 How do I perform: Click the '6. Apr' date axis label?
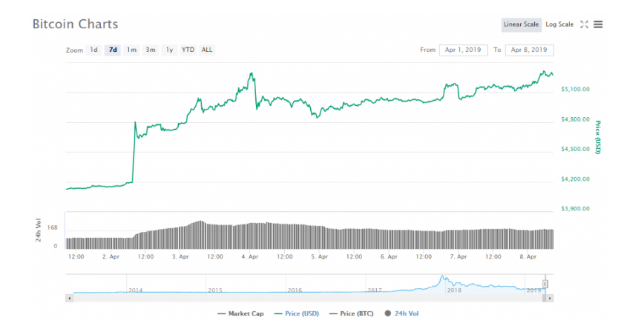[x=389, y=257]
